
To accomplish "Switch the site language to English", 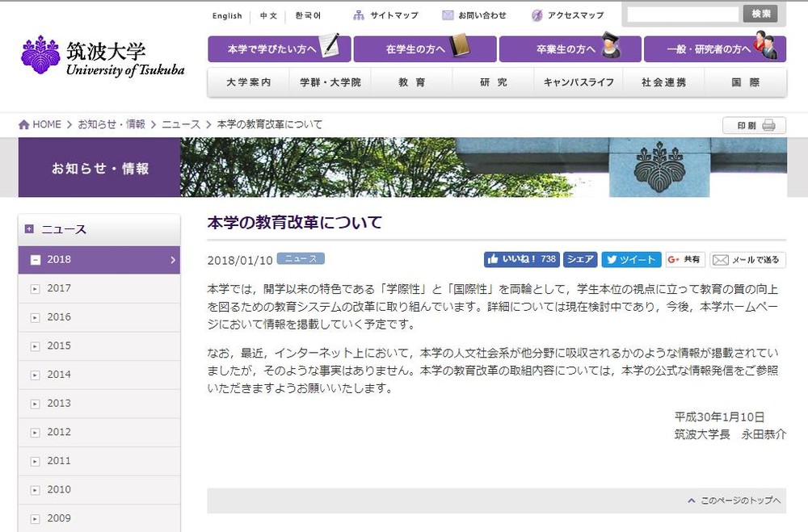I will point(227,15).
